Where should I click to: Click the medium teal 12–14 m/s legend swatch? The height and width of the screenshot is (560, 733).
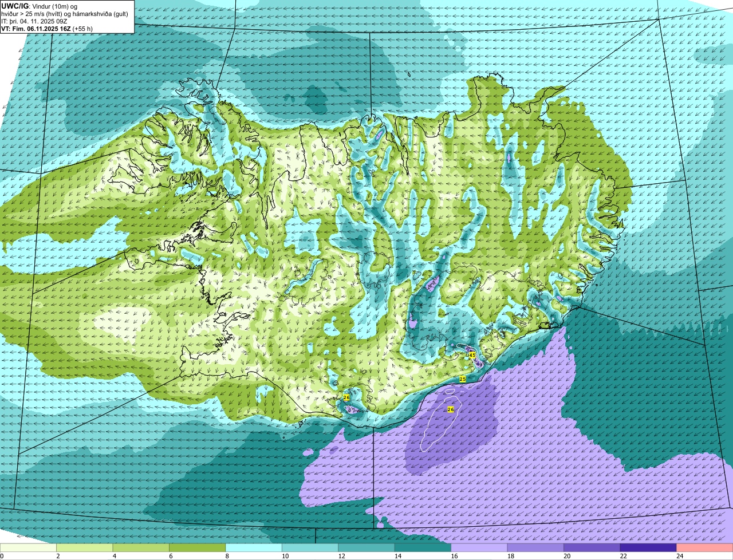pos(366,548)
